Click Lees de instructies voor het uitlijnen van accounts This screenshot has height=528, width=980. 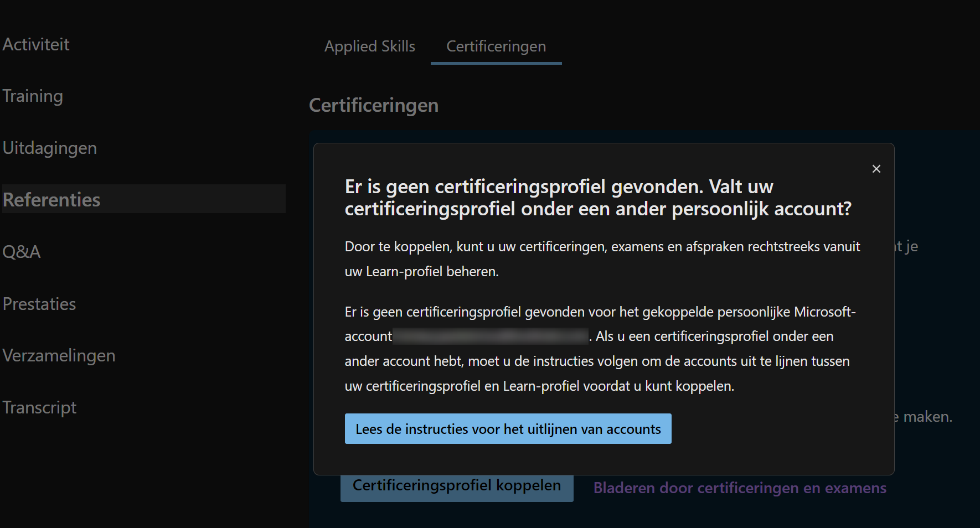[x=508, y=428]
